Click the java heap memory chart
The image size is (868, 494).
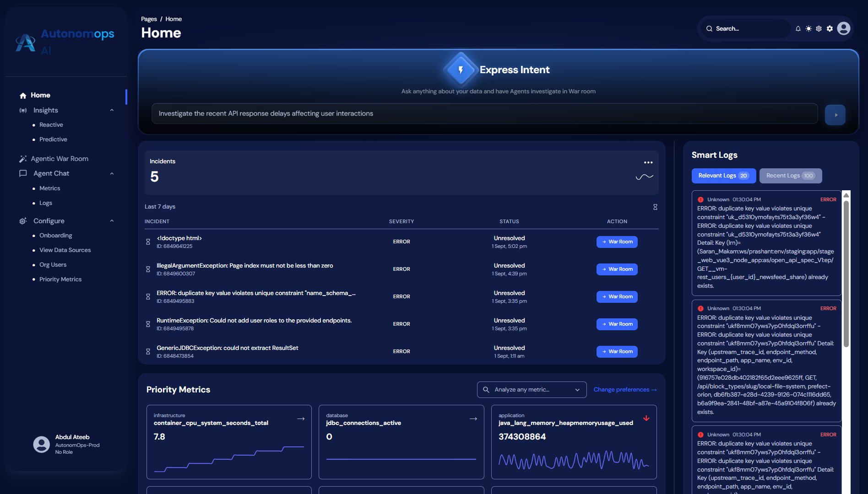click(x=574, y=460)
